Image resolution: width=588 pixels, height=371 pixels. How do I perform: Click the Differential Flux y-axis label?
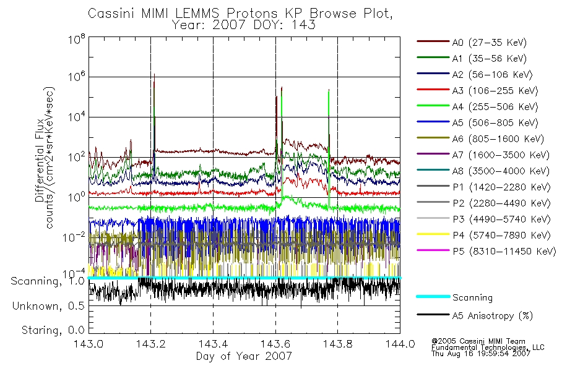(x=40, y=160)
